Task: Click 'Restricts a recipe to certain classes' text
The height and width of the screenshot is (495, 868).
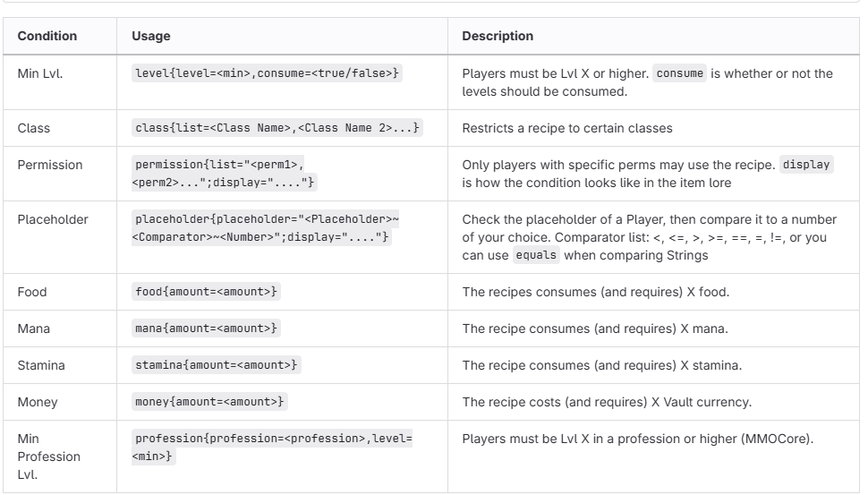Action: point(567,129)
